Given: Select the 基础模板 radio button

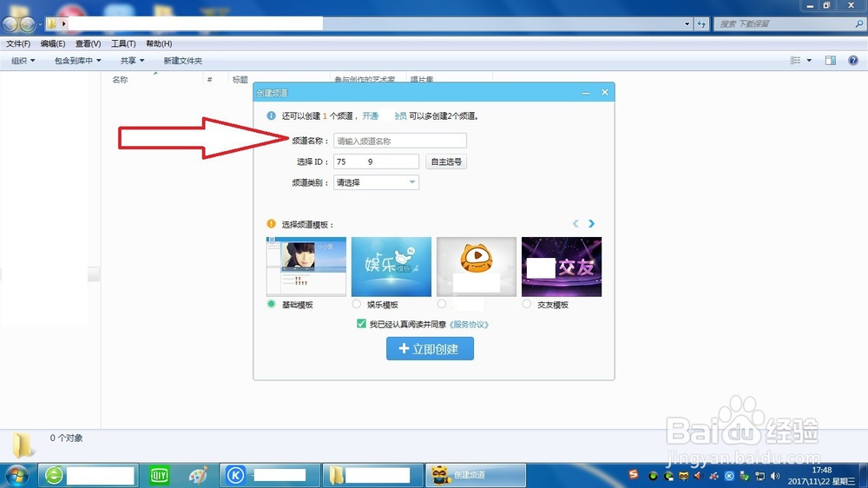Looking at the screenshot, I should coord(271,304).
